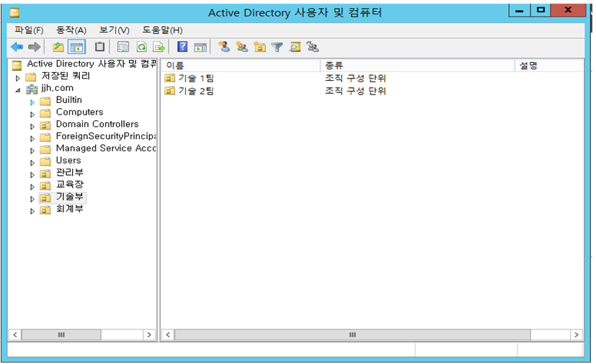
Task: Open the 보기(V) menu
Action: point(114,30)
